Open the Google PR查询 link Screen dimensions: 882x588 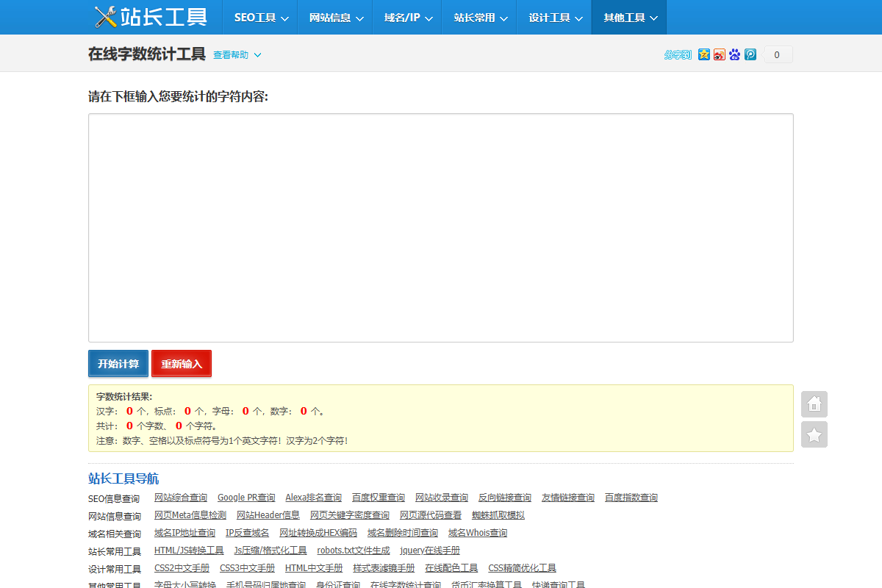pyautogui.click(x=246, y=497)
